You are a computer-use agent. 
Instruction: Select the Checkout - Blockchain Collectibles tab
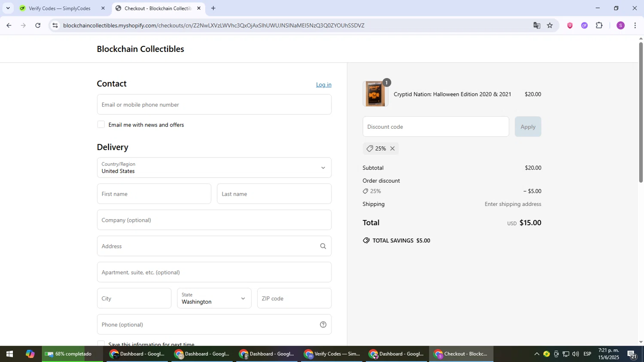click(158, 8)
